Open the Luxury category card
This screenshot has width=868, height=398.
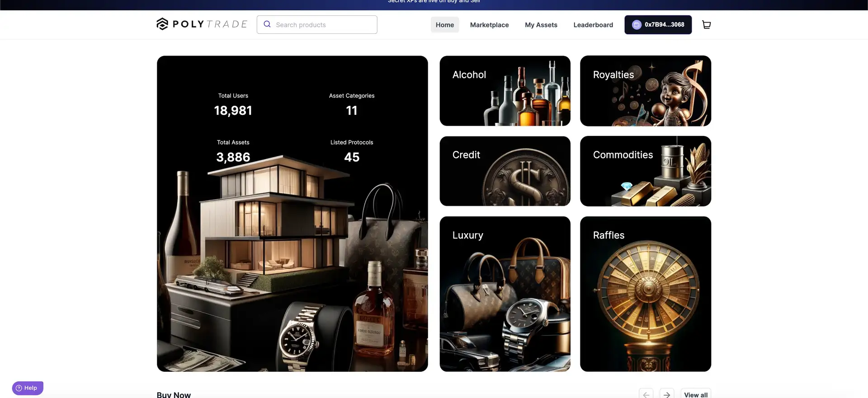click(x=505, y=294)
